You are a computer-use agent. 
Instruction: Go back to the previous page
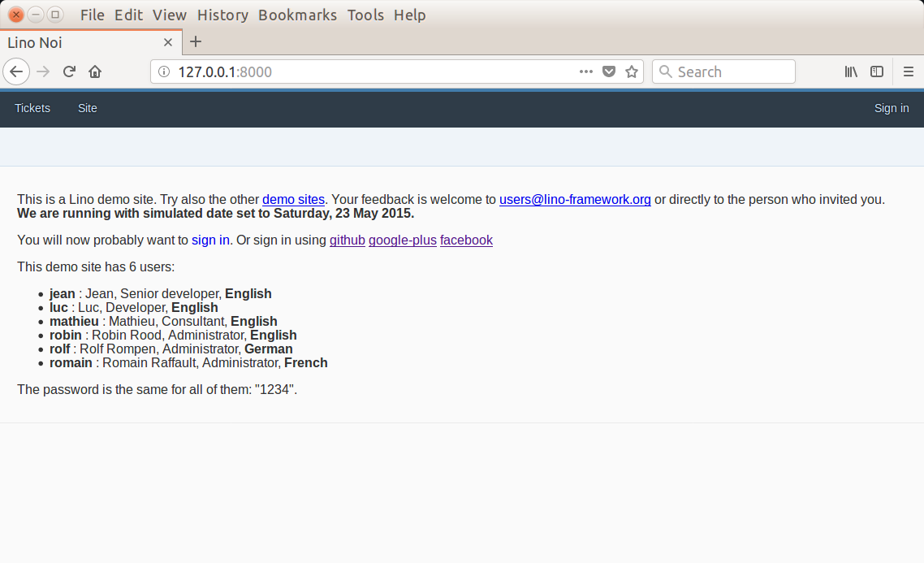16,72
